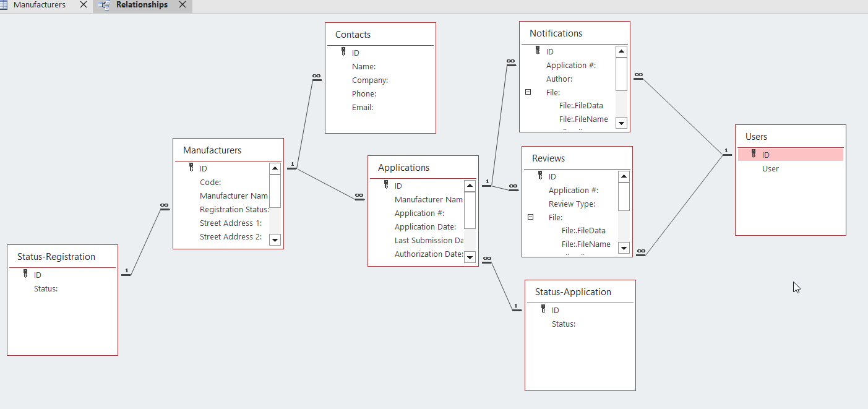Click the Manufacturers table scrollbar thumb
Viewport: 868px width, 409px height.
click(275, 191)
